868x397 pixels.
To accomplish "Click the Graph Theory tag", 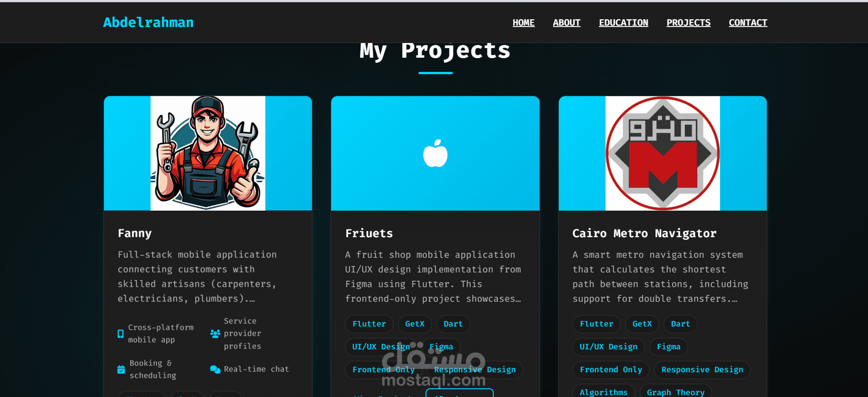I will tap(676, 392).
